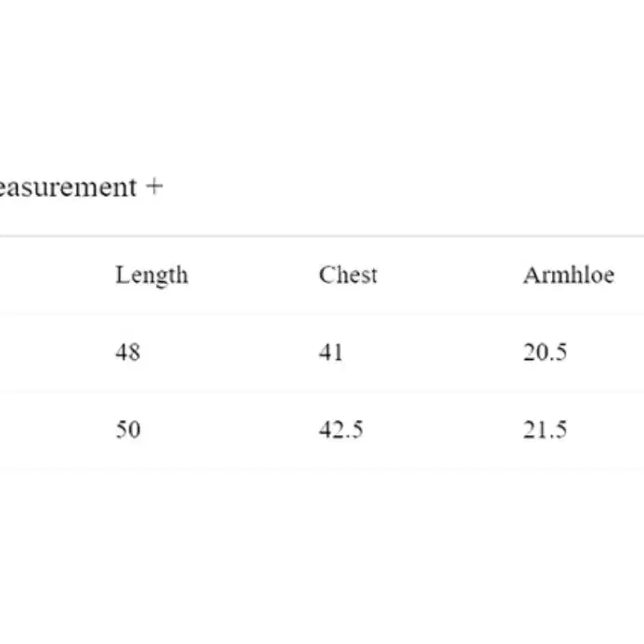Click the Chest value 42.5

[x=341, y=430]
